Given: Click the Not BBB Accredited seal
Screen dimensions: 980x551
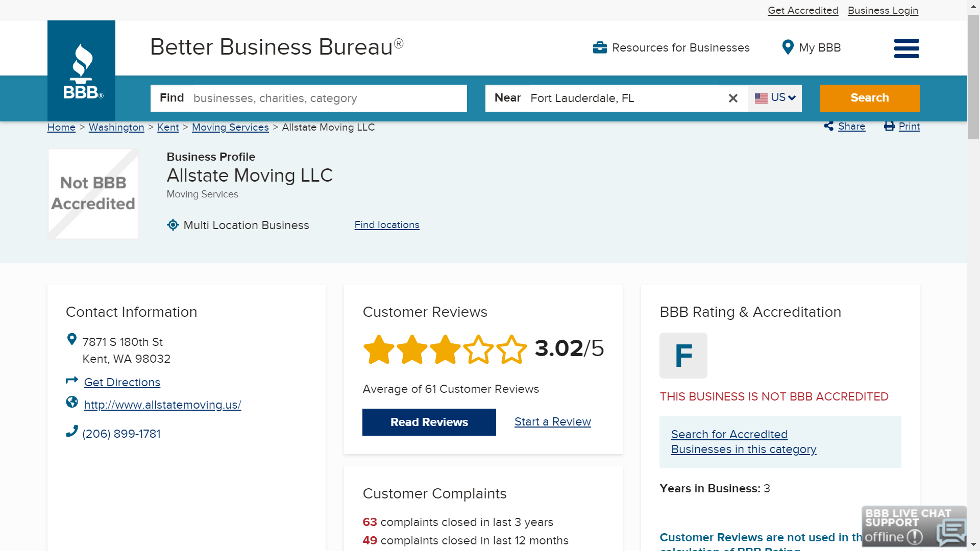Looking at the screenshot, I should pos(93,193).
